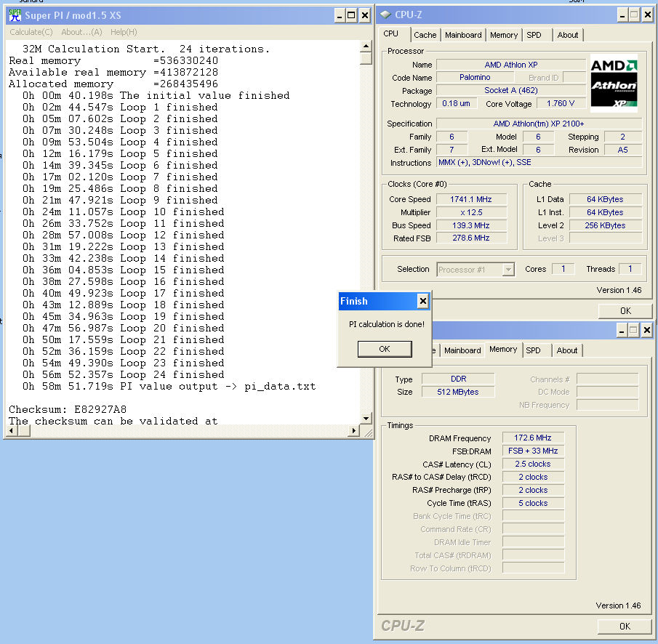Close the lower CPU-Z window
Image resolution: width=658 pixels, height=644 pixels.
(x=647, y=331)
